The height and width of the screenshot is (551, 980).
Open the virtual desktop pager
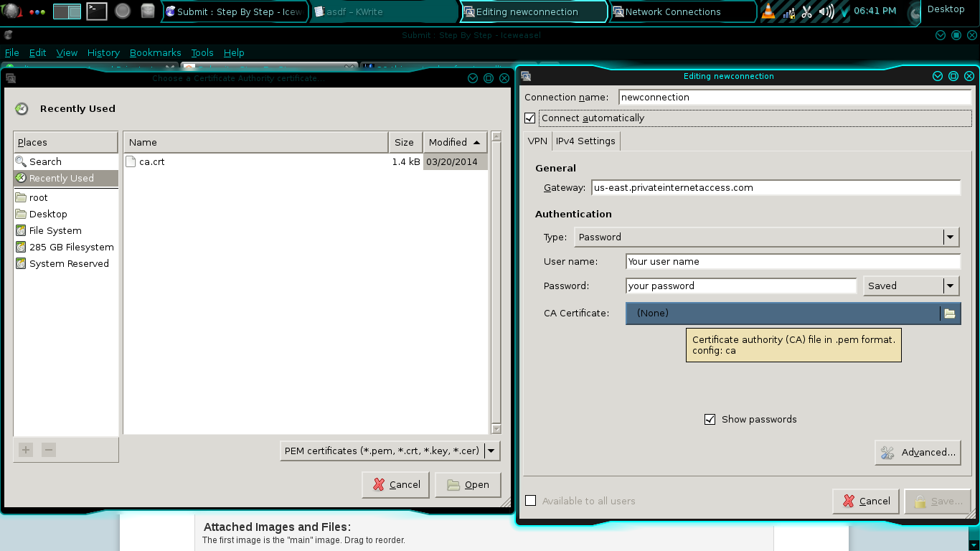(x=67, y=11)
